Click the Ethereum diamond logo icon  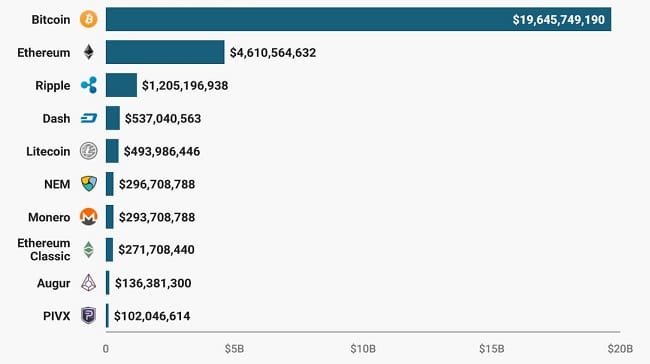(x=89, y=52)
